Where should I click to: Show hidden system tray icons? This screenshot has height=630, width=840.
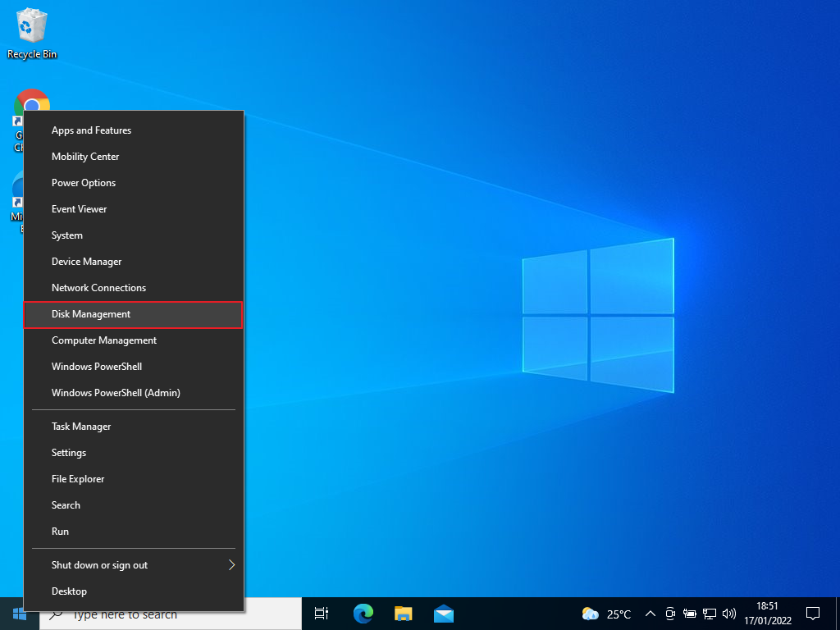point(650,614)
